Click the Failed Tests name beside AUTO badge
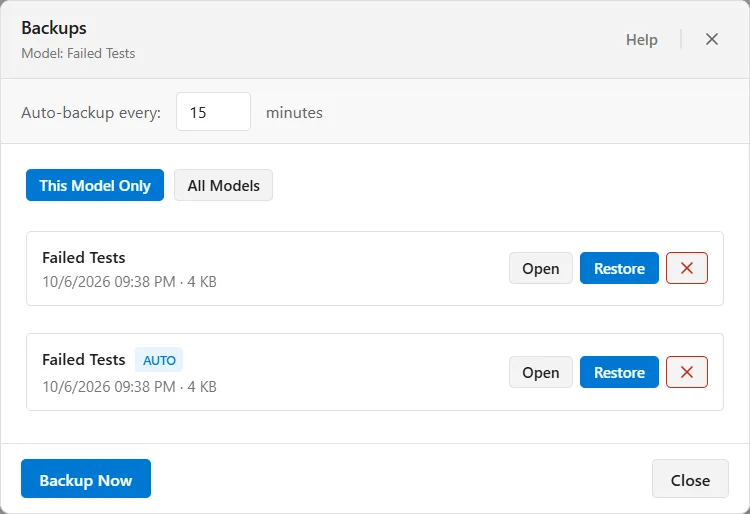Screen dimensions: 750x514 tap(84, 360)
